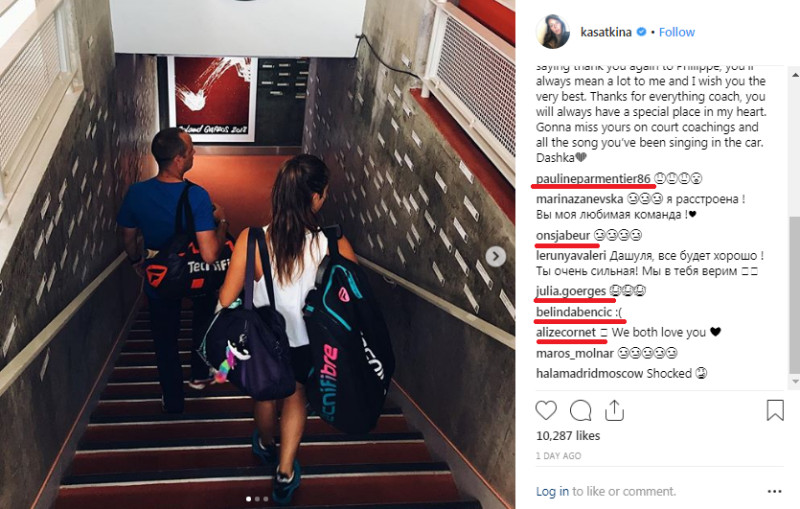
Task: View the 10,287 likes list
Action: click(x=568, y=436)
